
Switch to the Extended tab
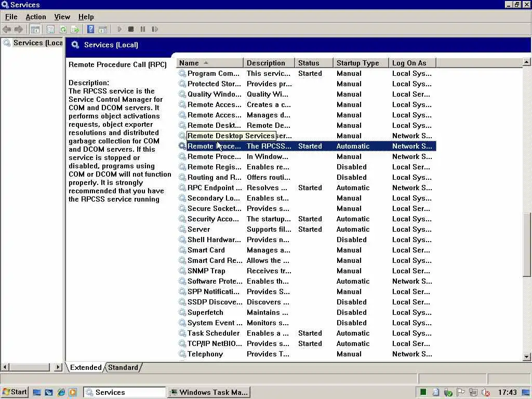tap(86, 367)
